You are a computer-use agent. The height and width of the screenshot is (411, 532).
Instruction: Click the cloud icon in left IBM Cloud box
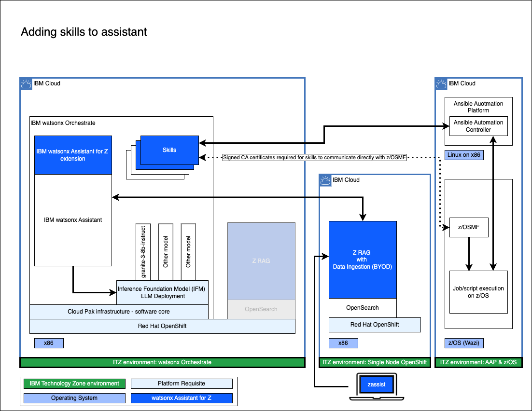(x=26, y=84)
